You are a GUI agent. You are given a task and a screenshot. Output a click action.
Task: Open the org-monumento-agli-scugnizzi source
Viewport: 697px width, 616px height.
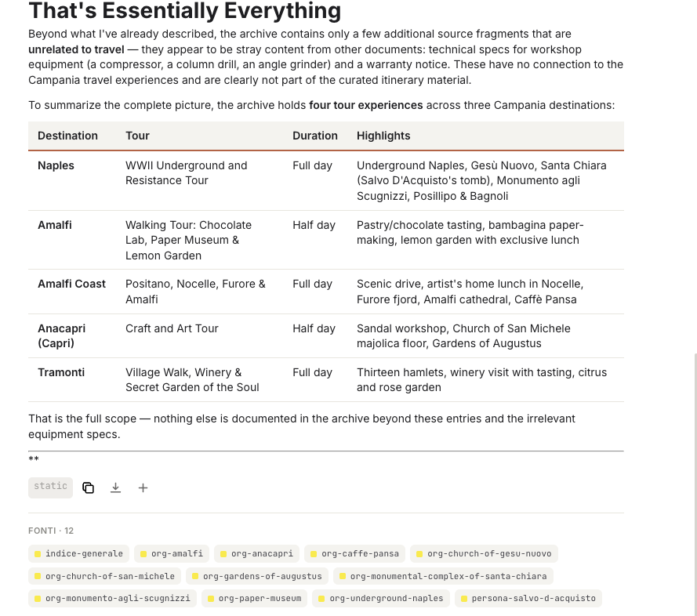[x=112, y=598]
